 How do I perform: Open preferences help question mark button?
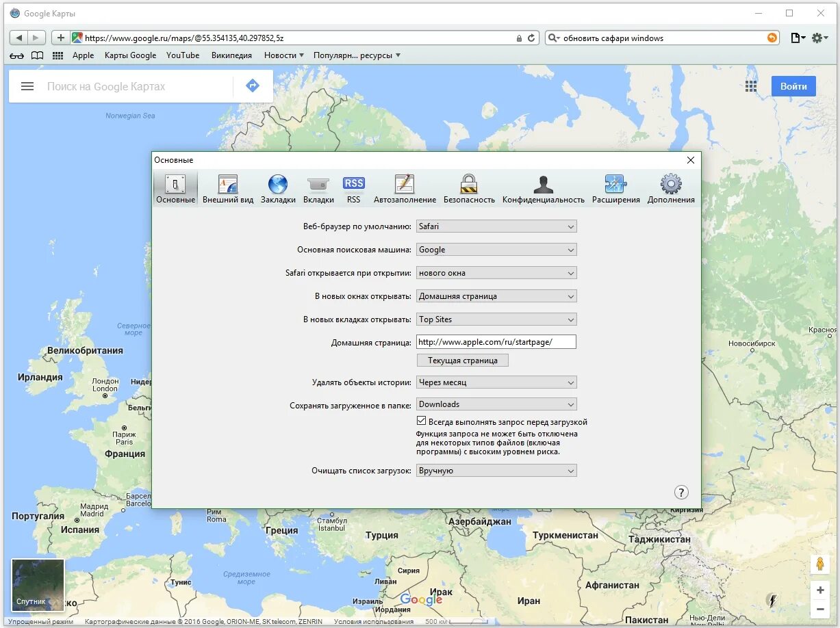pyautogui.click(x=681, y=493)
